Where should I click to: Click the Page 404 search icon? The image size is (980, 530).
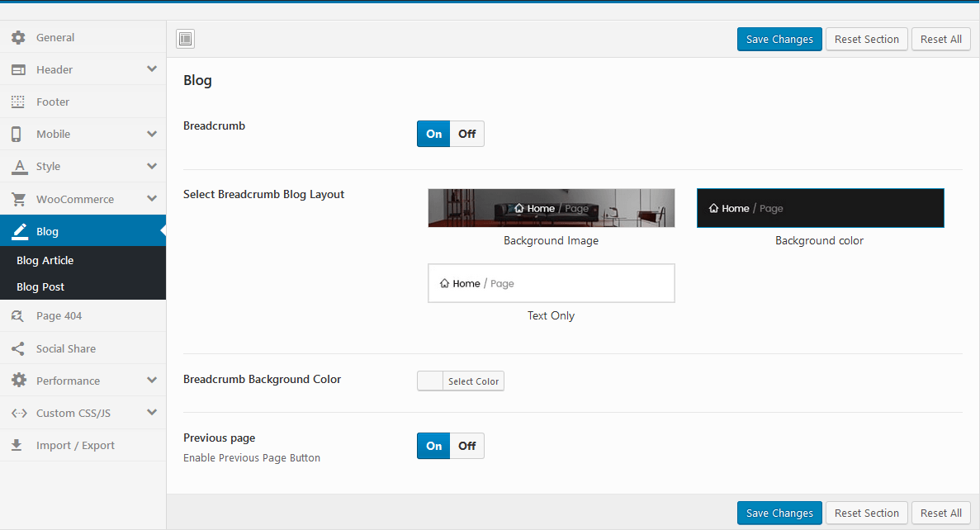(x=17, y=315)
